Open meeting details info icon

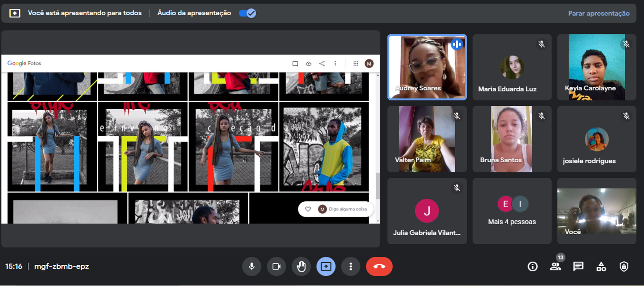[533, 266]
